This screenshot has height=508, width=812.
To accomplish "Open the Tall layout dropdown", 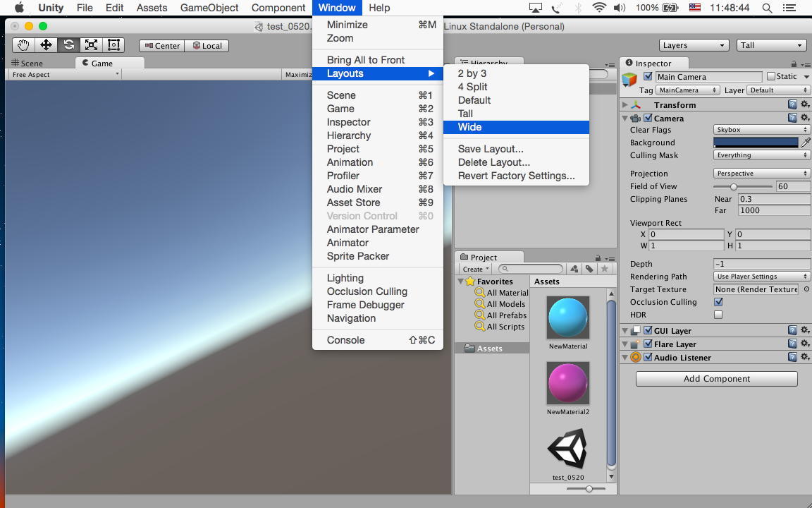I will pyautogui.click(x=771, y=45).
